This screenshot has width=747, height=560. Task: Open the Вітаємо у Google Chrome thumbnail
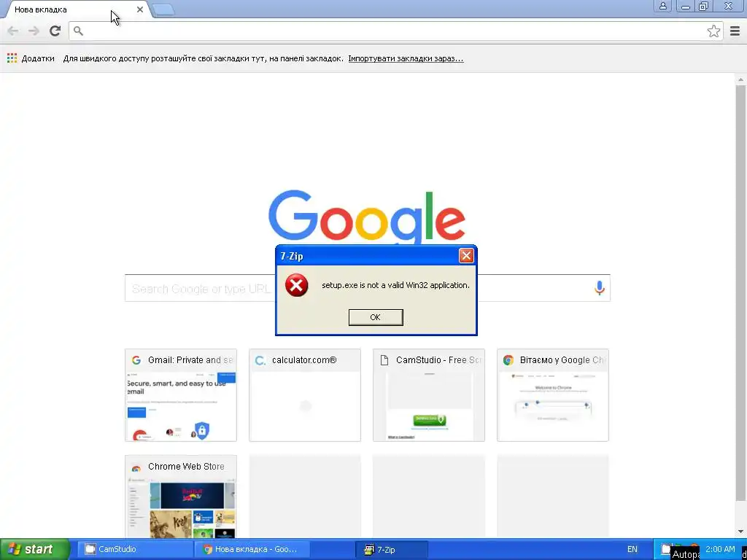pos(553,395)
